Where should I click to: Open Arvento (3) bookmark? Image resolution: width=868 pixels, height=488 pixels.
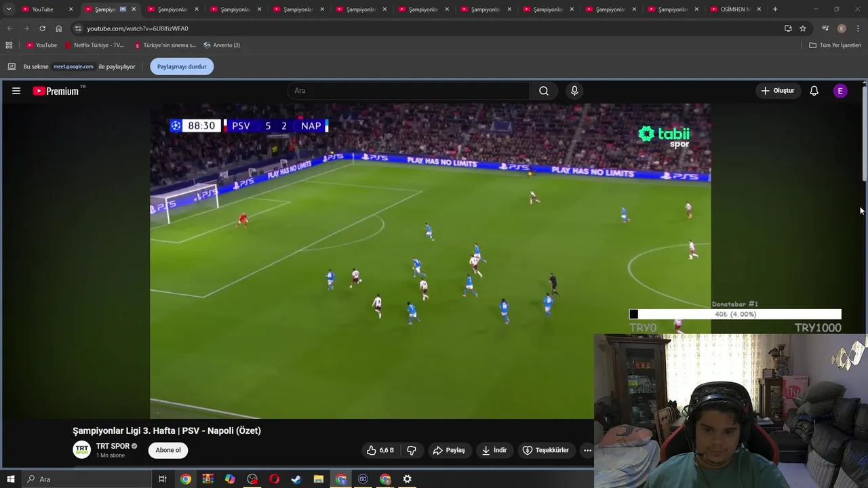(x=222, y=45)
